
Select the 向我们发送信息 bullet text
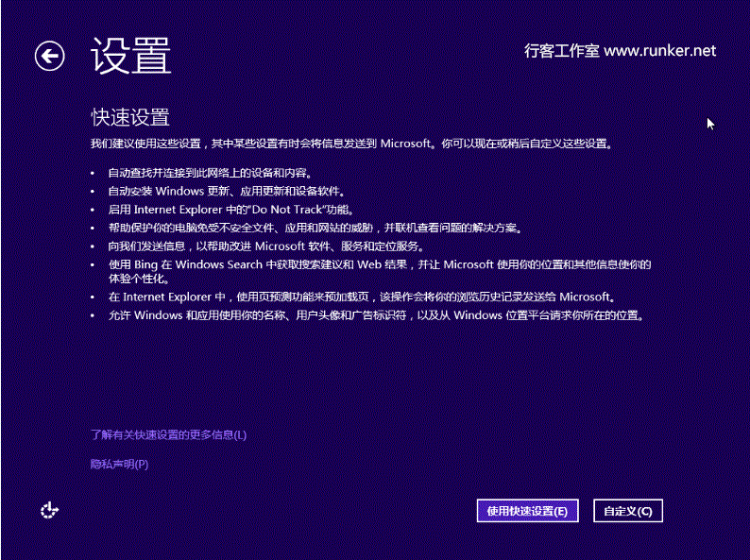[265, 246]
